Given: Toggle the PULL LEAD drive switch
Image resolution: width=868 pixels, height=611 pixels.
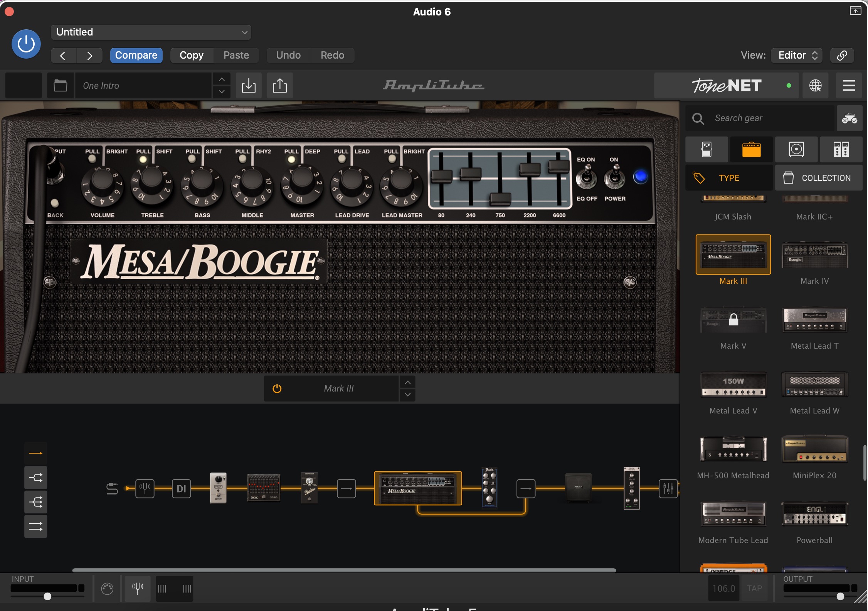Looking at the screenshot, I should click(341, 159).
